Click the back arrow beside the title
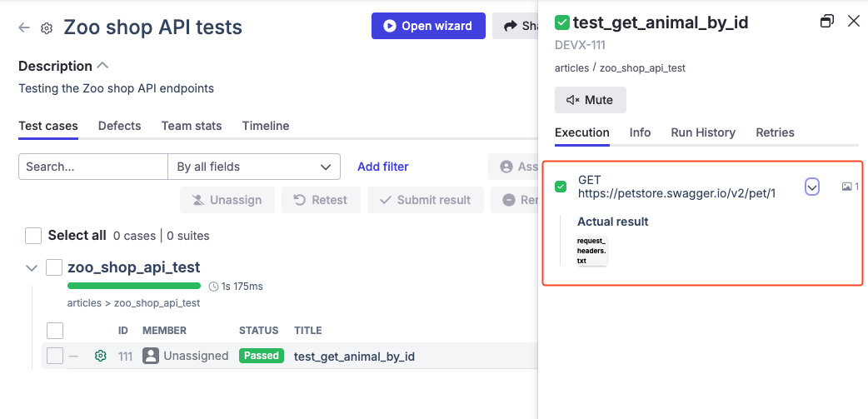Screen dimensions: 868x419 tap(24, 27)
